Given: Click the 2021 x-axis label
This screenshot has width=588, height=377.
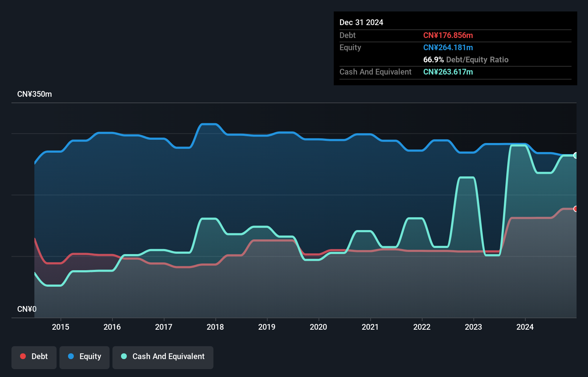Looking at the screenshot, I should coord(370,327).
